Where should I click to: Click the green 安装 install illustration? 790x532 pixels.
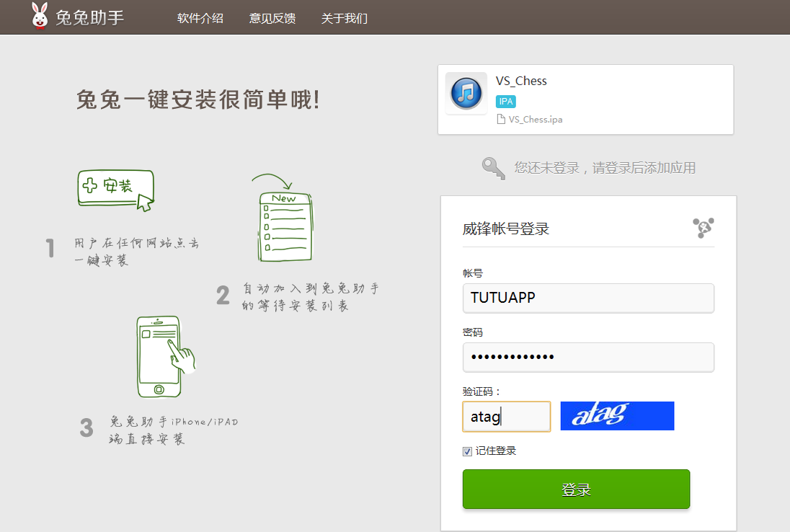tap(116, 190)
